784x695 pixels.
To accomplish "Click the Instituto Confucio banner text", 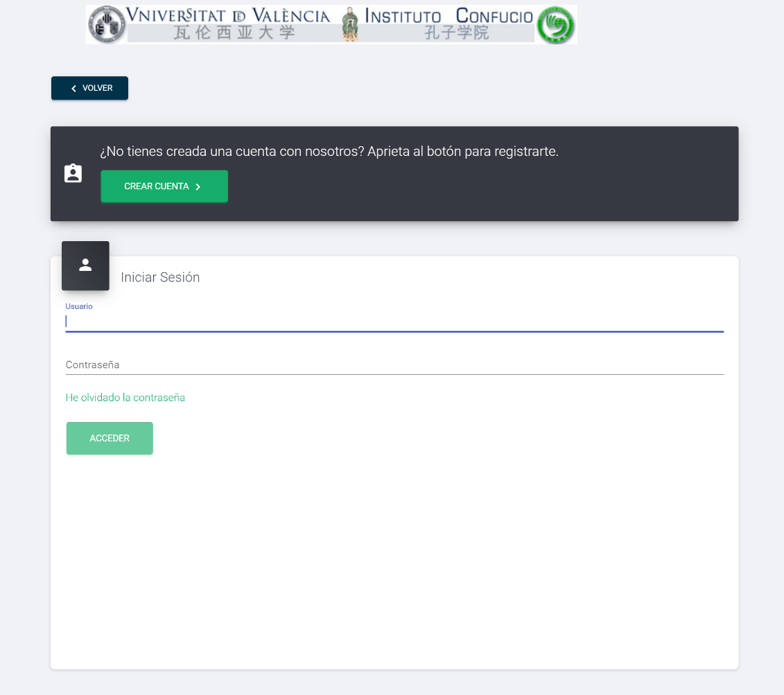I will click(448, 16).
